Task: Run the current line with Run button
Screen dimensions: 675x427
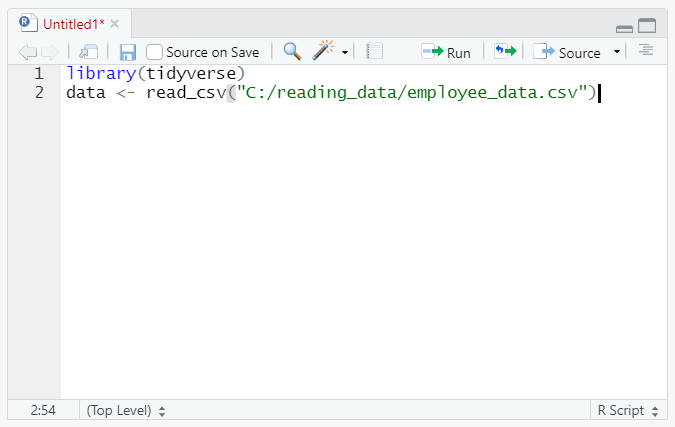Action: pyautogui.click(x=446, y=52)
